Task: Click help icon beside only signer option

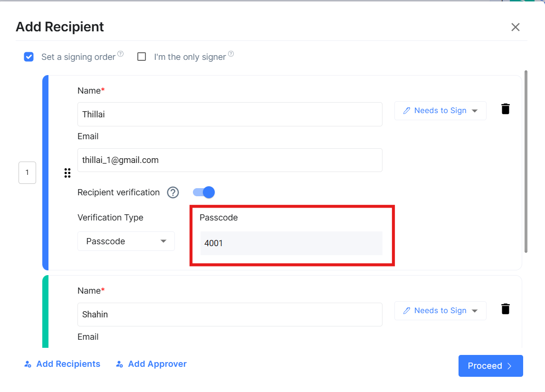Action: point(231,54)
